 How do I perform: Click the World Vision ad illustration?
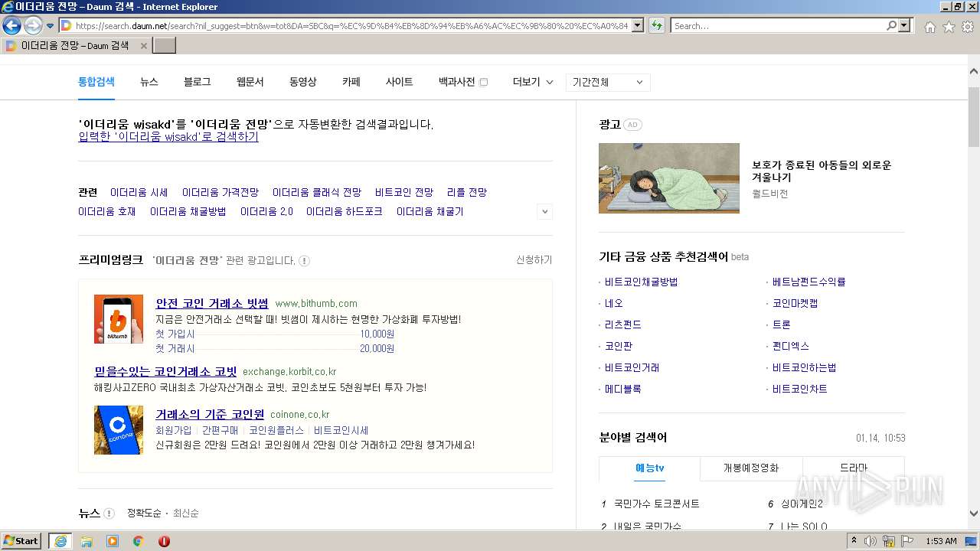click(x=669, y=178)
